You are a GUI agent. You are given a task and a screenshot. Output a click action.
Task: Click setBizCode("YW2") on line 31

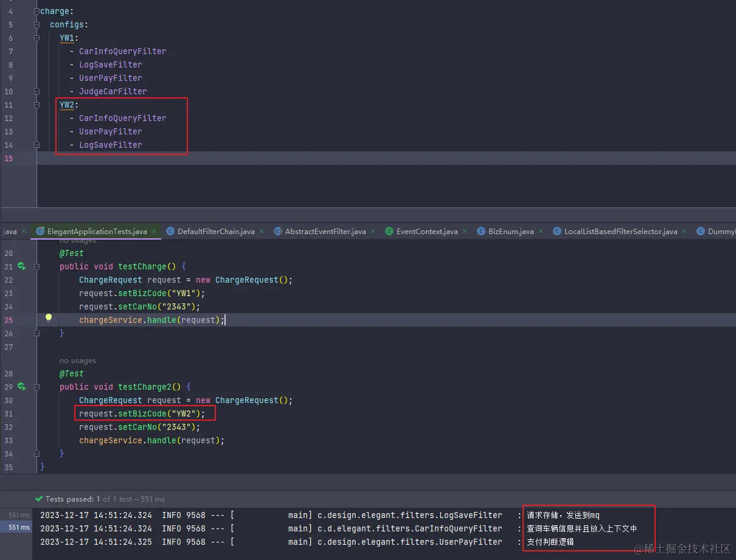click(159, 413)
